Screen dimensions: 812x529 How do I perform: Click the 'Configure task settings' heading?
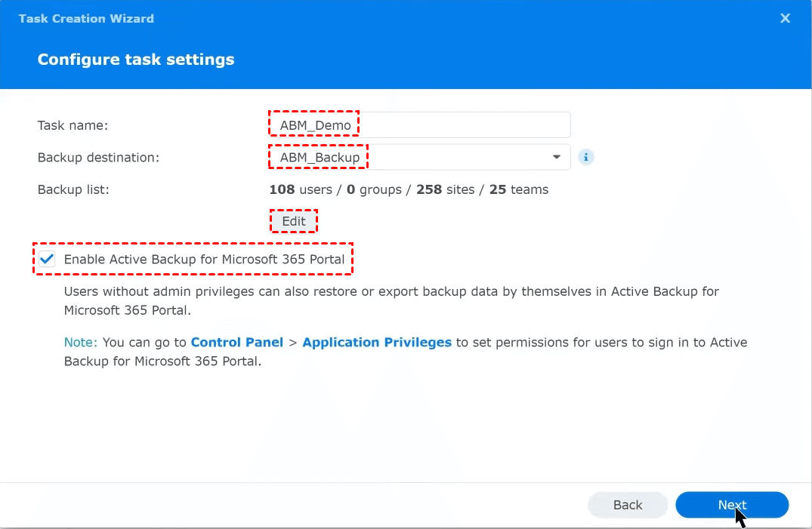136,60
